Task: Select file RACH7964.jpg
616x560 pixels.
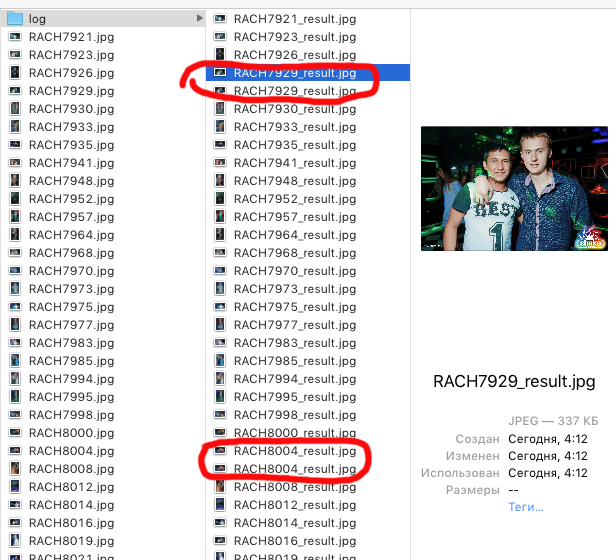Action: (x=72, y=235)
